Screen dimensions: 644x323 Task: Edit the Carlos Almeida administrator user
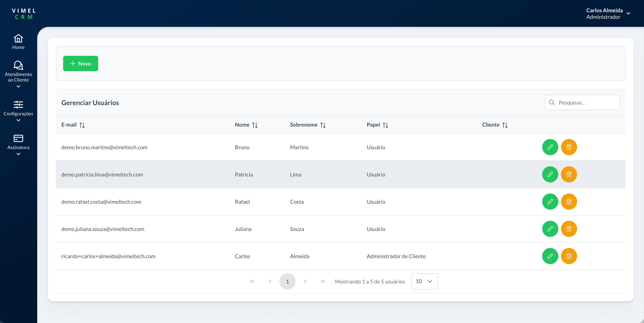click(550, 256)
